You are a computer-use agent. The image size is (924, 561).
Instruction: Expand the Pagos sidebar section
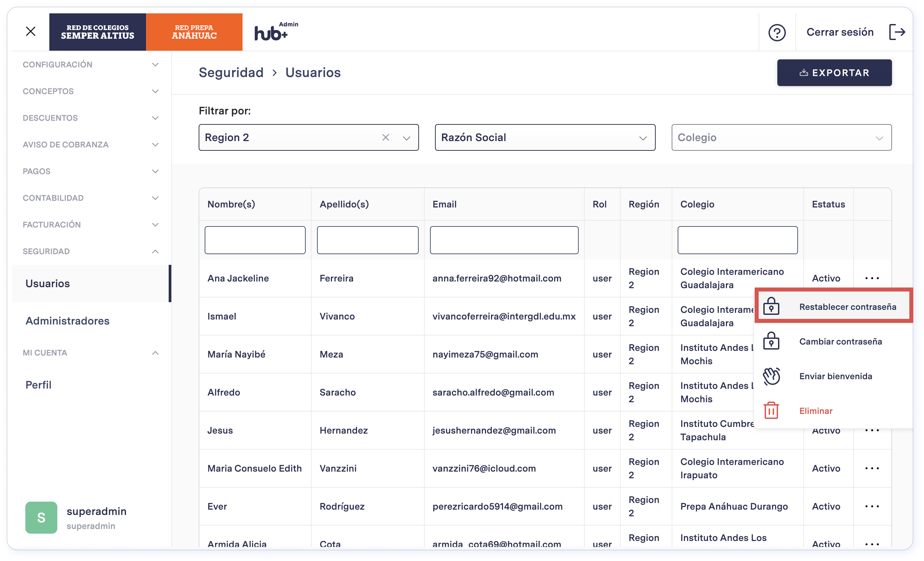tap(91, 171)
